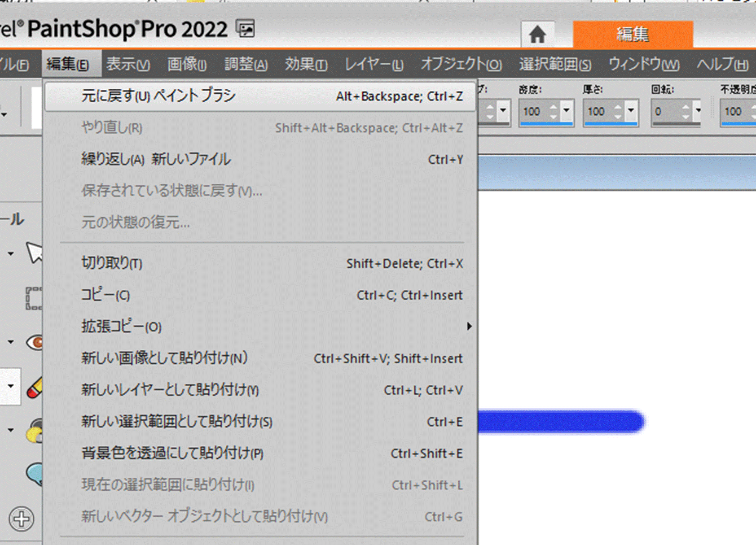Choose 新しい画像として貼り付け(N)
Image resolution: width=756 pixels, height=545 pixels.
coord(260,358)
